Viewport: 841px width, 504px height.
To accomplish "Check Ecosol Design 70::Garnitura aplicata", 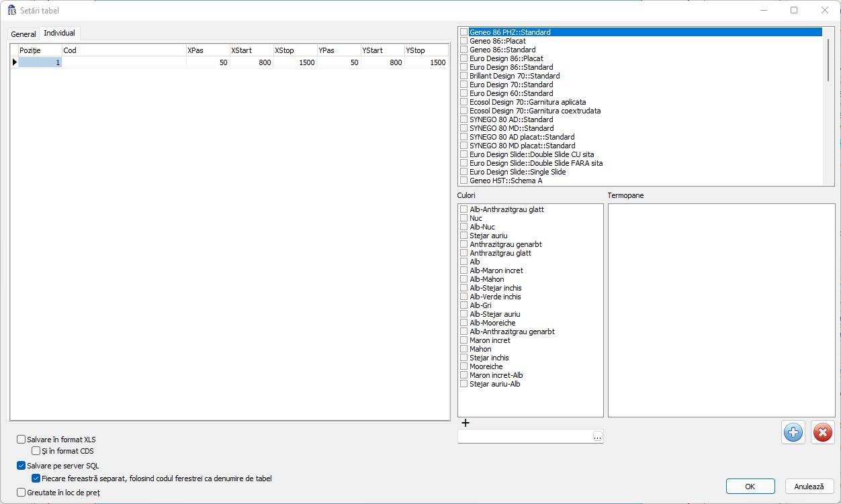I will [x=463, y=102].
